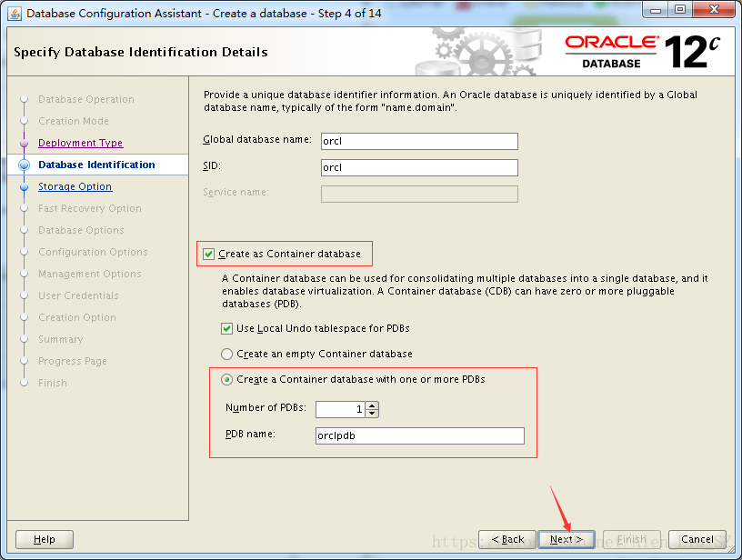Click the Global database name field
This screenshot has width=742, height=560.
coord(419,142)
